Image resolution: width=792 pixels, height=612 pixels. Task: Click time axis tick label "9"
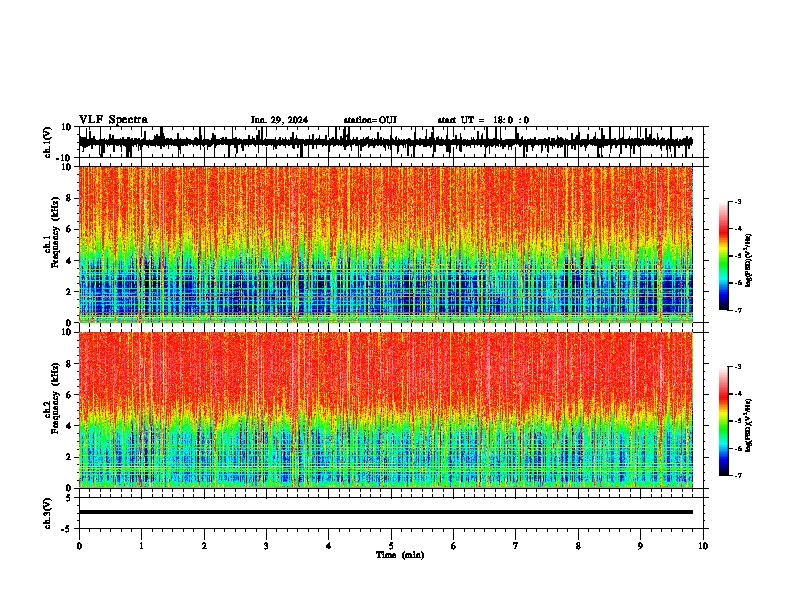(x=640, y=546)
